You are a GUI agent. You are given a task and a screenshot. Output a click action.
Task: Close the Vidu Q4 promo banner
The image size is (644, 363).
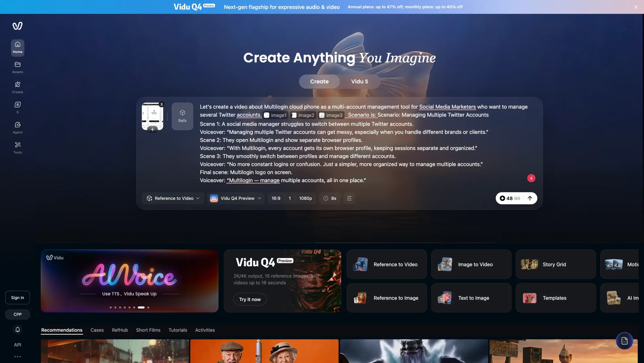636,7
